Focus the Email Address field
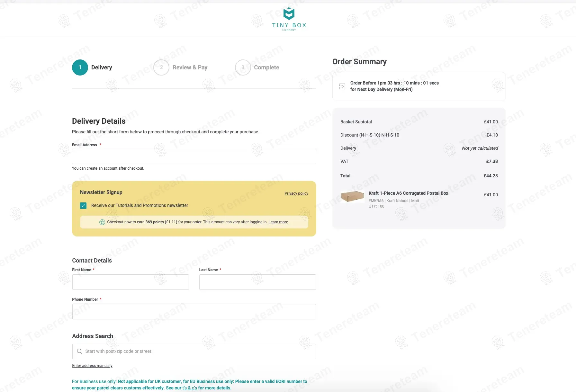 [x=194, y=156]
